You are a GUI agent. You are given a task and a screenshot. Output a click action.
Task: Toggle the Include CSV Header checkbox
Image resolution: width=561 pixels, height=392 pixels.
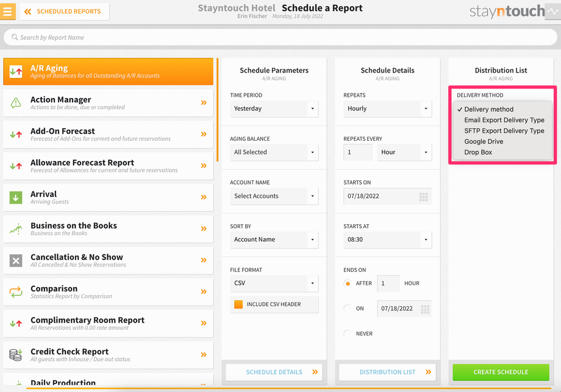pos(238,304)
